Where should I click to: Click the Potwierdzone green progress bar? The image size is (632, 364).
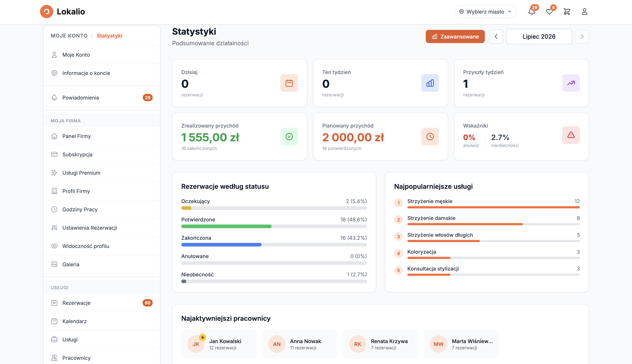point(226,226)
